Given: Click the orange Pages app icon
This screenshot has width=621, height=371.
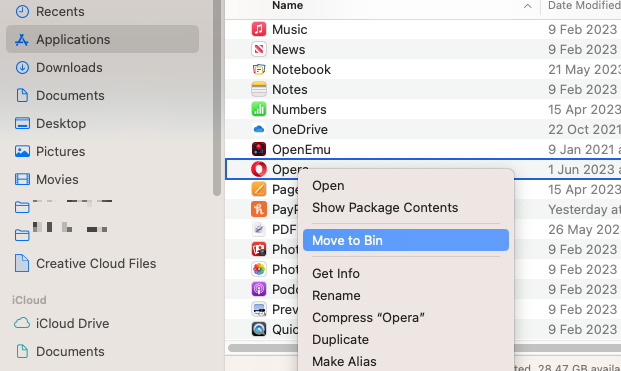Looking at the screenshot, I should 259,189.
